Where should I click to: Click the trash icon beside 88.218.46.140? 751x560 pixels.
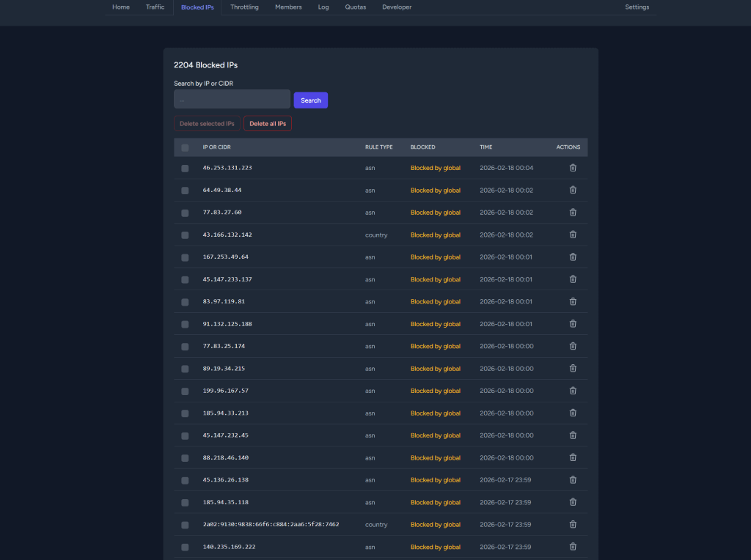[573, 457]
